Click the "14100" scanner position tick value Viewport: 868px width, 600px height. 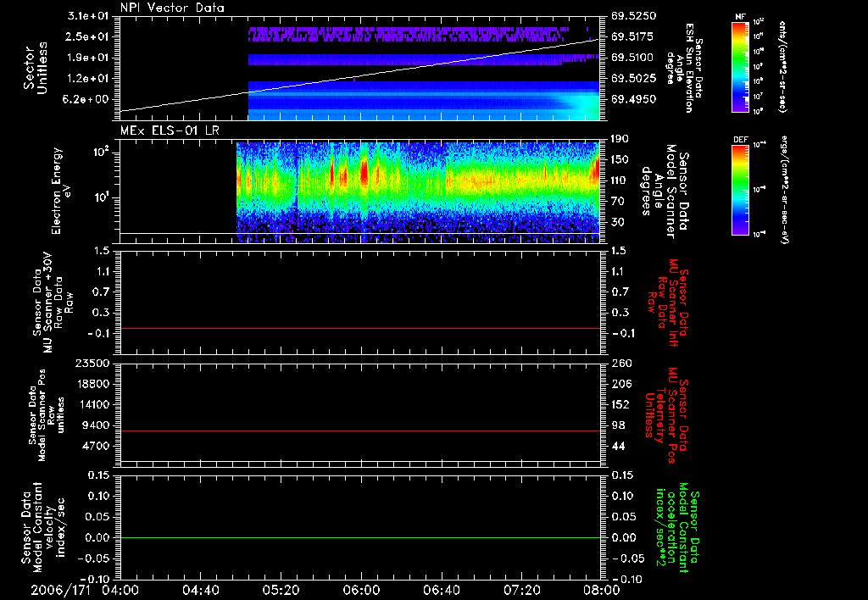(x=92, y=404)
